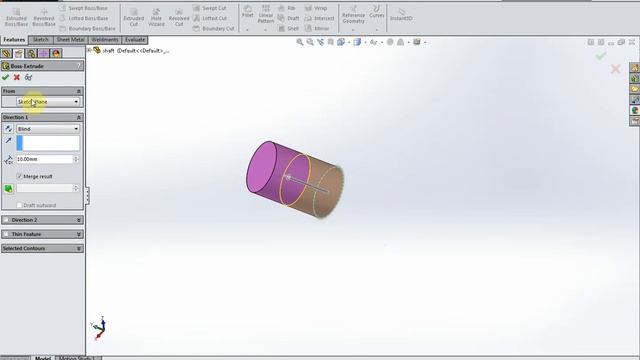Expand the Selected Contours section

click(x=79, y=249)
